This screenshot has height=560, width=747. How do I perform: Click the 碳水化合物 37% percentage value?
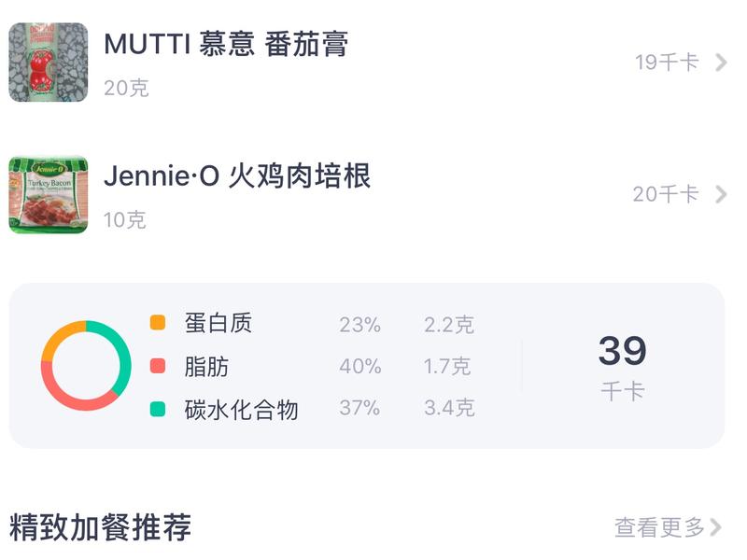362,408
